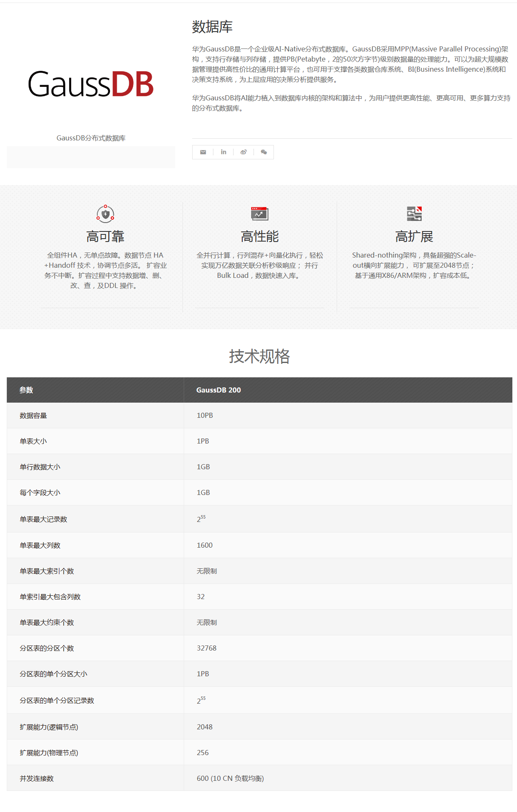The image size is (517, 812).
Task: Click the 高扩展 servers icon
Action: point(414,214)
